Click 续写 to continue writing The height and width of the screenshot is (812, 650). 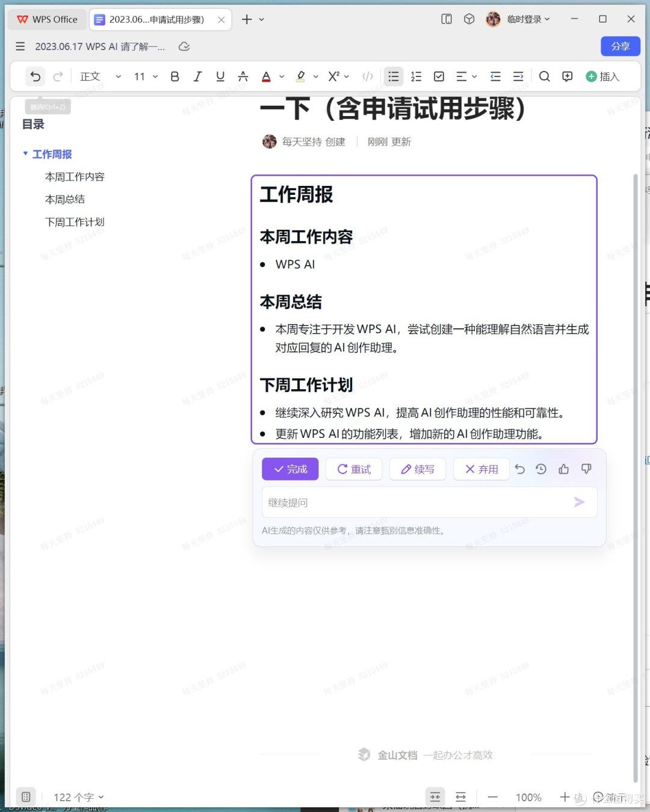418,469
